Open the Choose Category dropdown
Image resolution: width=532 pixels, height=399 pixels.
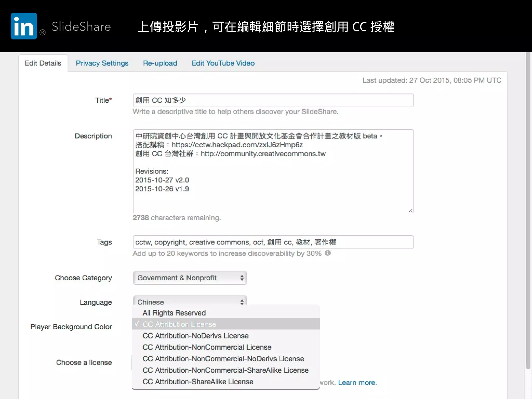190,278
